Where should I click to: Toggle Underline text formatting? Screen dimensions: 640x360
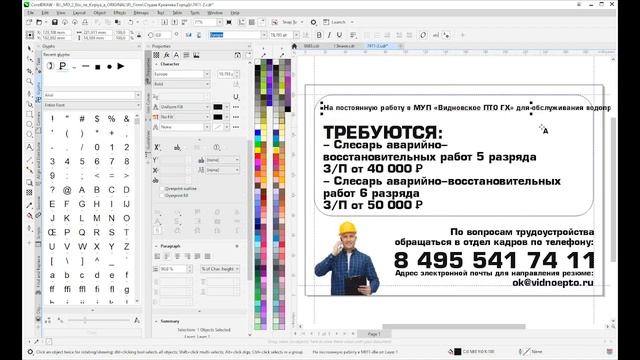(x=339, y=35)
